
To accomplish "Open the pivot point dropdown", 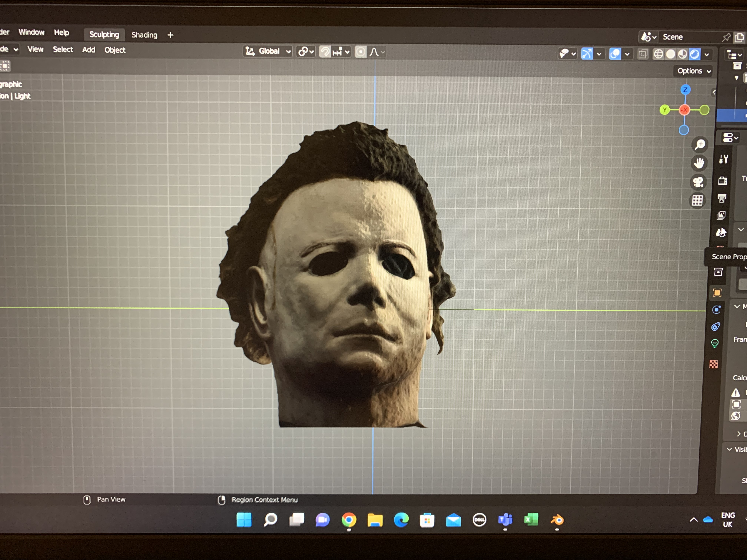I will coord(306,52).
